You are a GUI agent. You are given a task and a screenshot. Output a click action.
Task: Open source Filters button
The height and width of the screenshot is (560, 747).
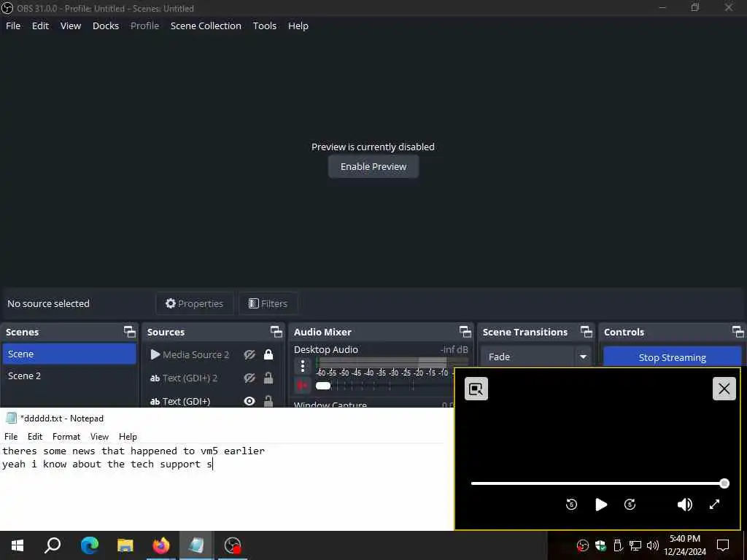click(x=268, y=303)
